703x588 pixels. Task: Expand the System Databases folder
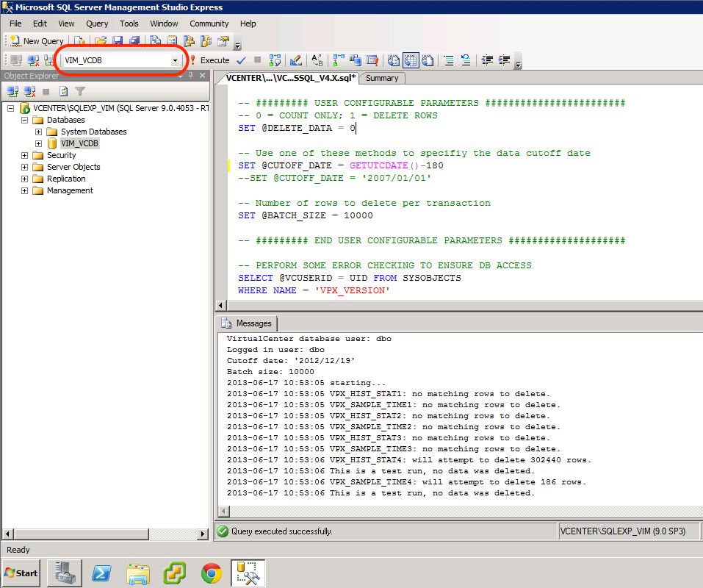point(38,132)
